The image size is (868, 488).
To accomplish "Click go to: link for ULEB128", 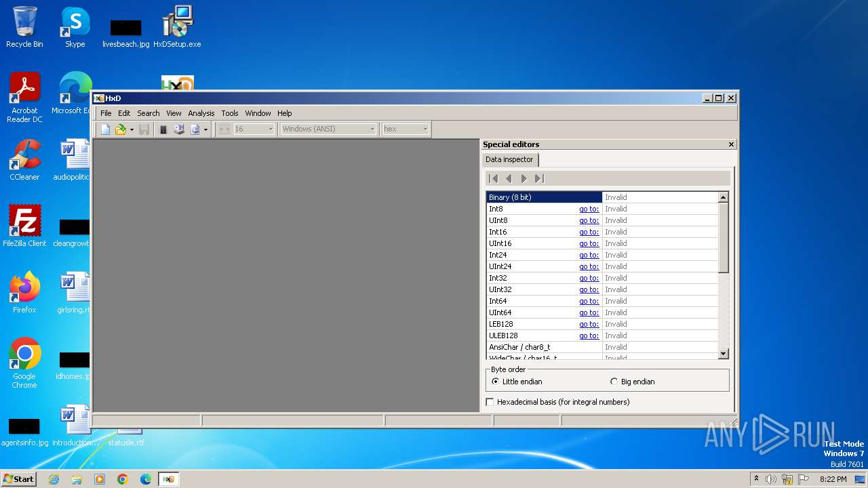I will pyautogui.click(x=589, y=335).
